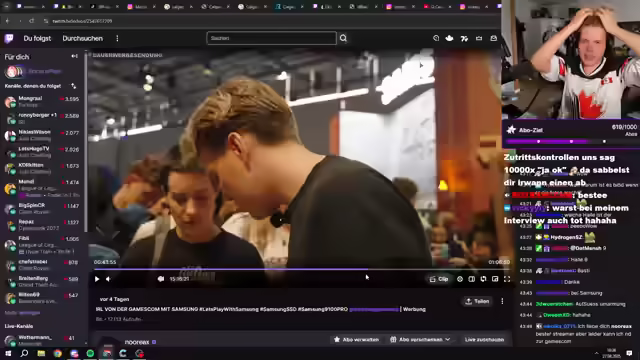
Task: Sort the followed channels list
Action: (x=73, y=86)
